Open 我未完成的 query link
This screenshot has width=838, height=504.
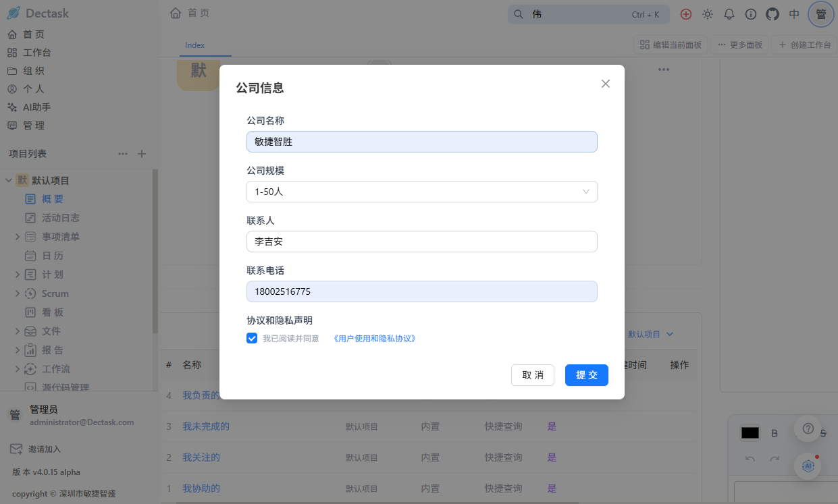pos(206,426)
